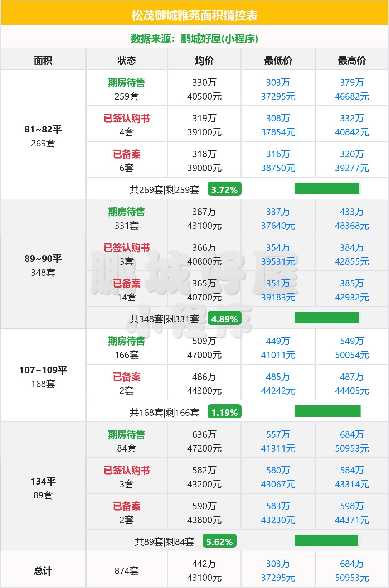The height and width of the screenshot is (588, 389).
Task: Click the 4.89% green percentage badge
Action: pos(224,319)
